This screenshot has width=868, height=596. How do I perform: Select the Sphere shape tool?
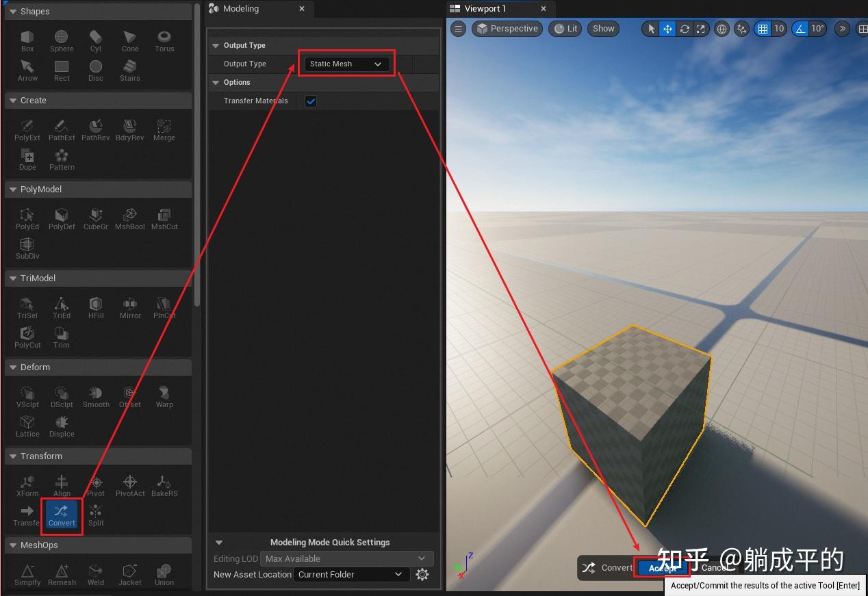[62, 40]
